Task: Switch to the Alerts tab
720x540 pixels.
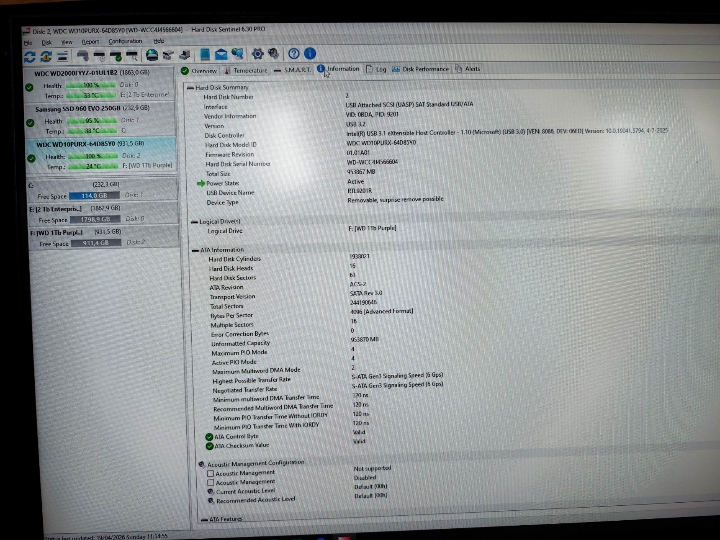Action: (x=468, y=69)
